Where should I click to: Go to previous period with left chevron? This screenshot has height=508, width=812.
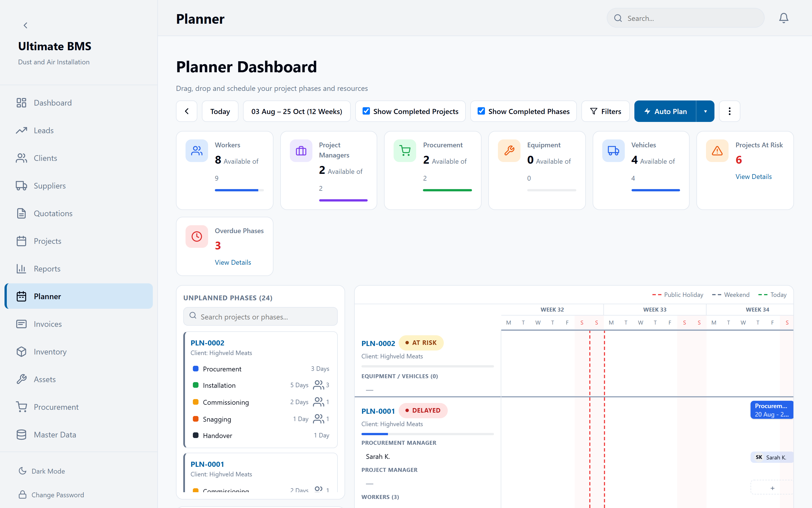point(187,111)
